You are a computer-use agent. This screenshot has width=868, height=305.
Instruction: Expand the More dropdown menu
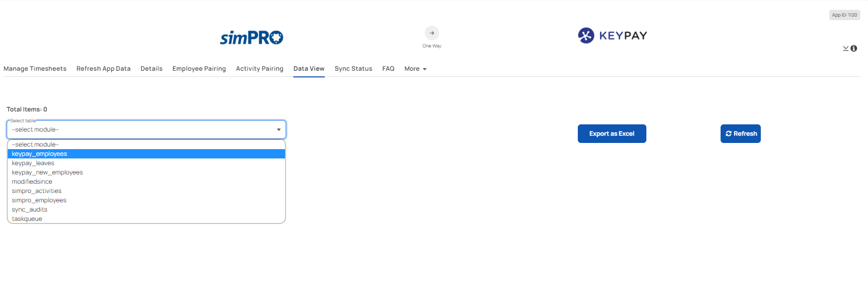[415, 69]
